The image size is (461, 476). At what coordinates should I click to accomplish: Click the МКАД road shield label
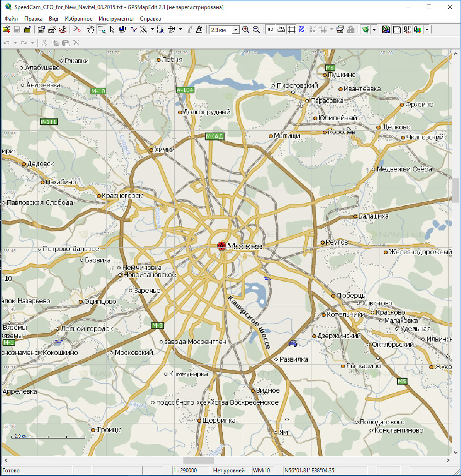pyautogui.click(x=214, y=136)
